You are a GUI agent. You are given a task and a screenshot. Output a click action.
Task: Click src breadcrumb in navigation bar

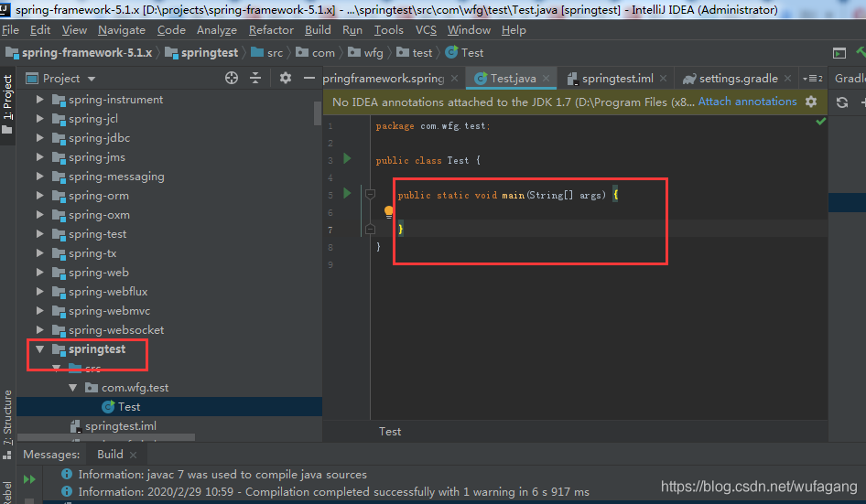(266, 52)
